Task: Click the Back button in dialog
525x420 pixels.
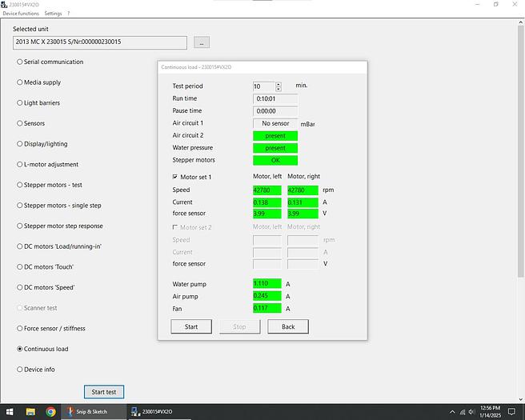Action: point(287,326)
